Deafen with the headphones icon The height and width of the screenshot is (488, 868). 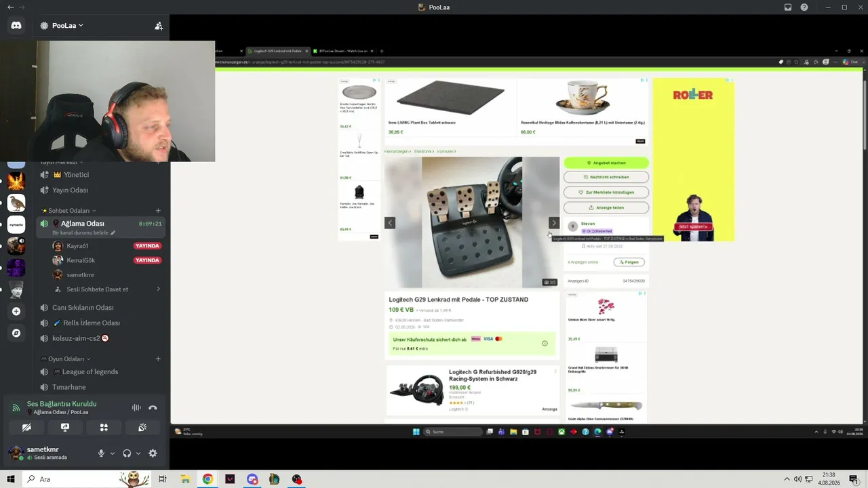[x=127, y=453]
